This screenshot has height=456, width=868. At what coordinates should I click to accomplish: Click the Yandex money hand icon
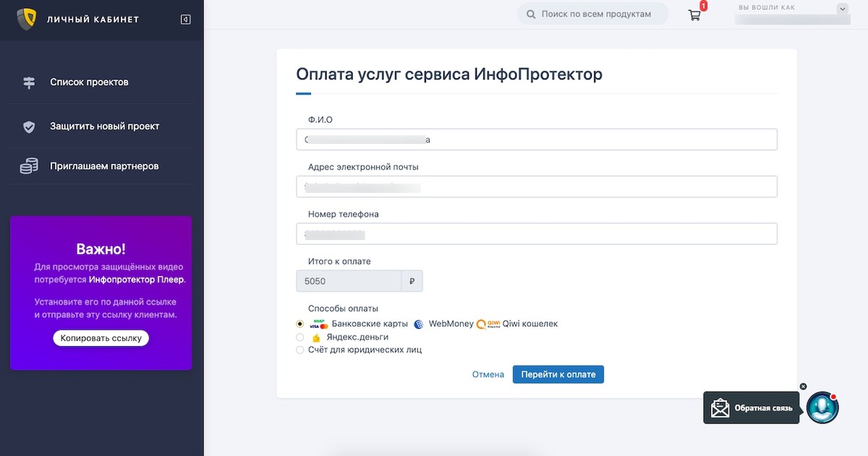click(316, 337)
